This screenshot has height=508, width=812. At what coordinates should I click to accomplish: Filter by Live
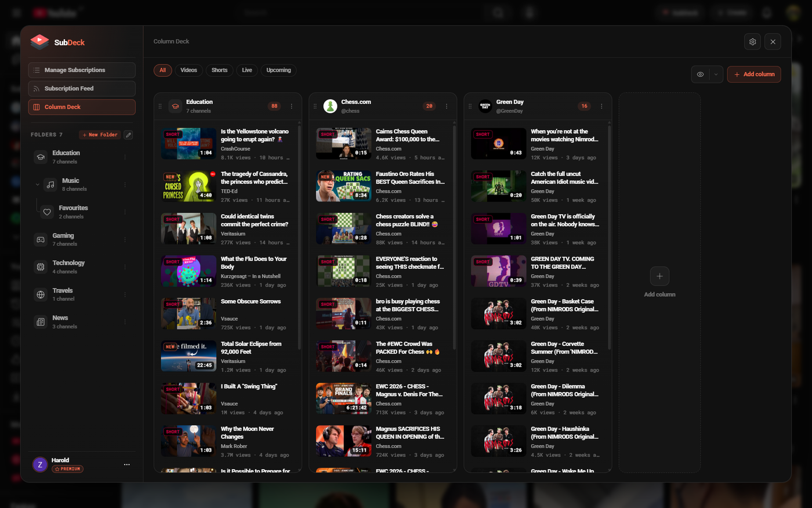[x=247, y=70]
